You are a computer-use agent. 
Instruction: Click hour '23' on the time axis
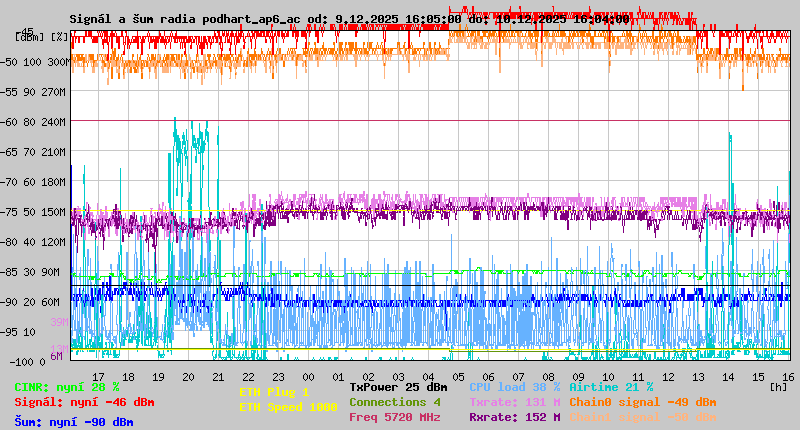click(278, 377)
